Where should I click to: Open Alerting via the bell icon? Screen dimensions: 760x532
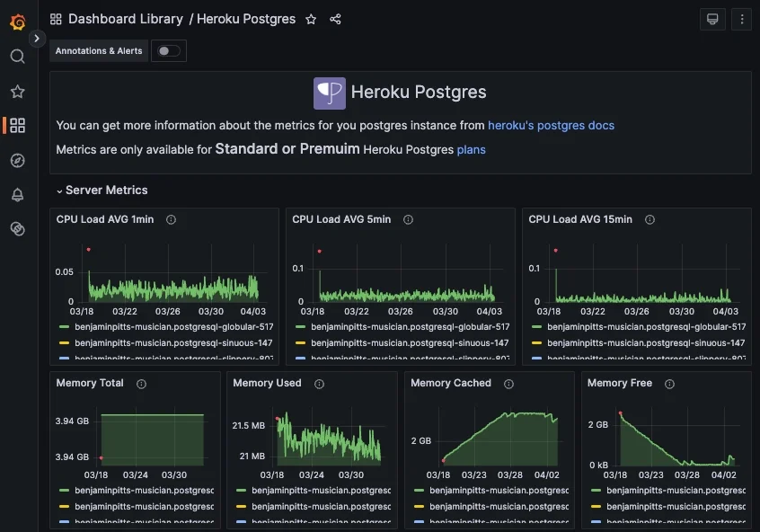tap(18, 194)
